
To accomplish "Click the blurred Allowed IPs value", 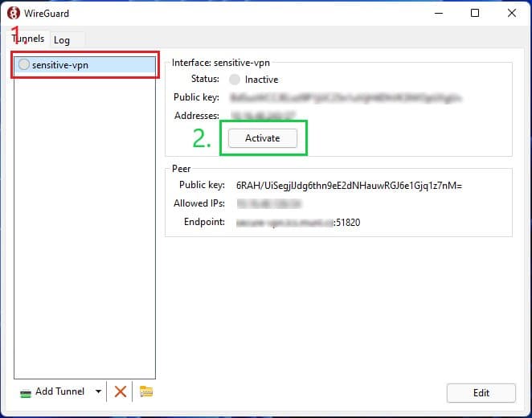I will click(x=263, y=203).
